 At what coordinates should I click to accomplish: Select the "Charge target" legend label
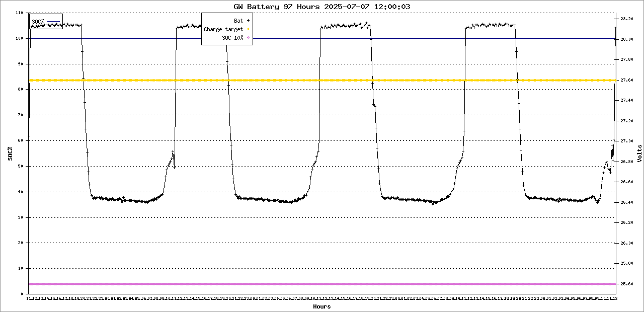tap(223, 29)
